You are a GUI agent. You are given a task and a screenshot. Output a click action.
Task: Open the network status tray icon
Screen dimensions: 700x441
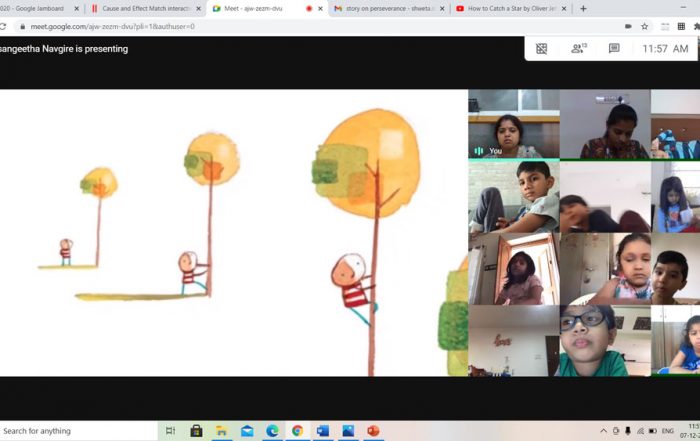640,431
